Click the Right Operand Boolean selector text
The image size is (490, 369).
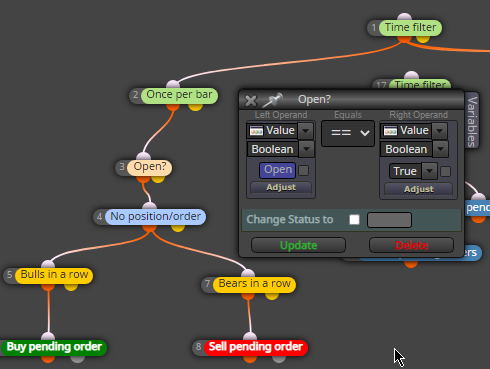click(406, 149)
